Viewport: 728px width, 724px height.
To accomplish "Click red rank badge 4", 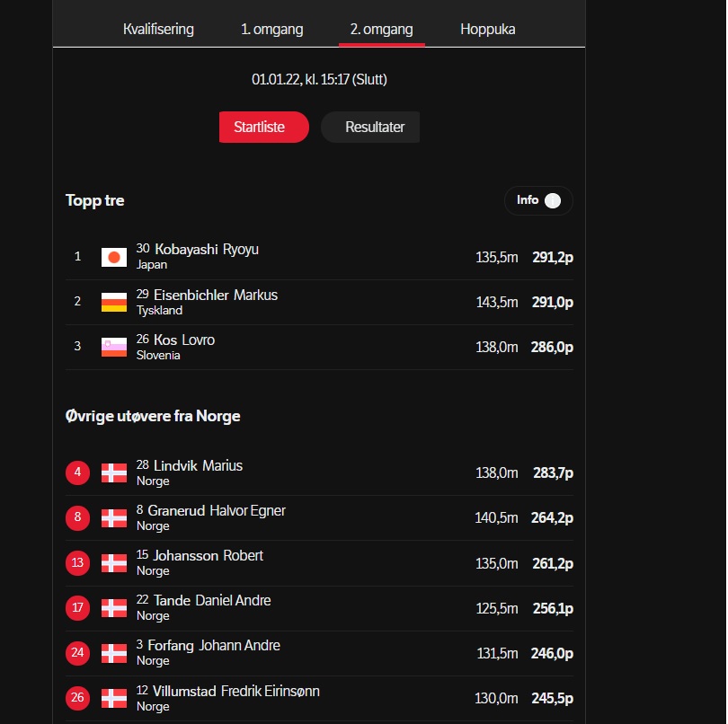I will pyautogui.click(x=77, y=472).
